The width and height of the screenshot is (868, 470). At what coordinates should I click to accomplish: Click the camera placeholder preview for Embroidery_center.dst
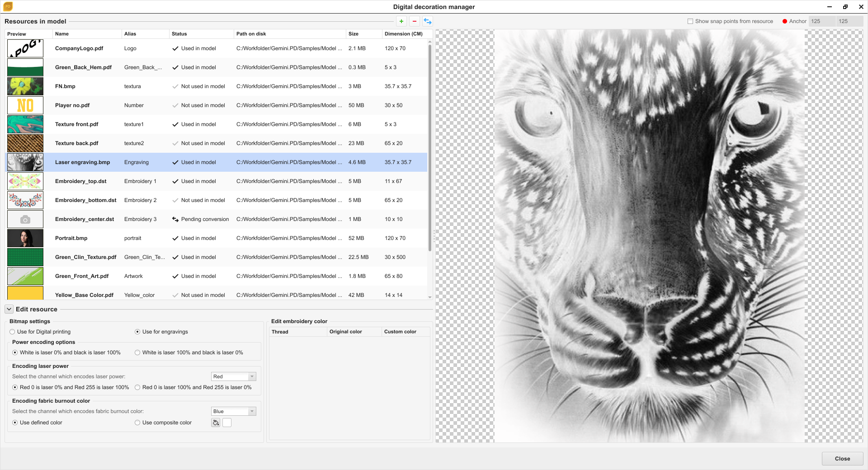click(25, 219)
